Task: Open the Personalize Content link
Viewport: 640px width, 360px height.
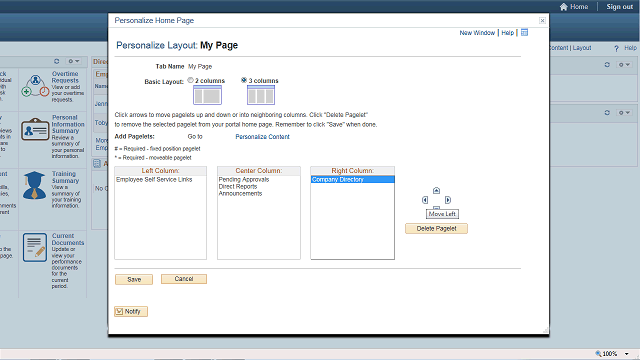Action: (x=262, y=137)
